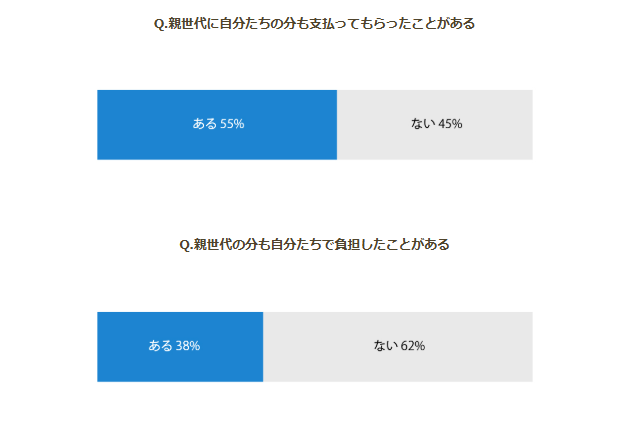Screen dimensions: 621x422
Task: Click the '55%' number in top chart
Action: [232, 124]
